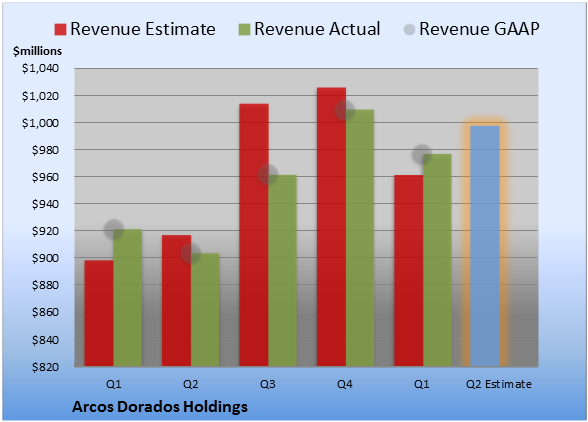Image resolution: width=588 pixels, height=422 pixels.
Task: Click the '$1,000' axis value
Action: (40, 123)
